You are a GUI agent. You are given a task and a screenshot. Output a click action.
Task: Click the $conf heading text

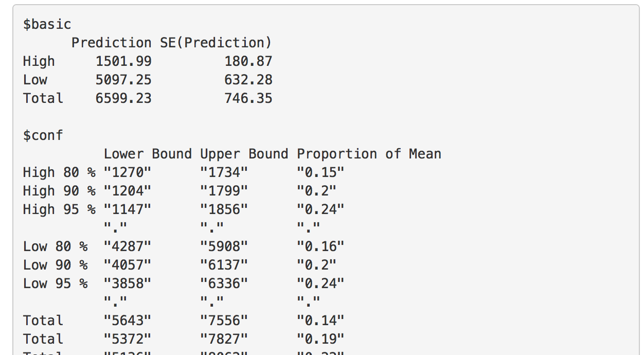coord(43,135)
